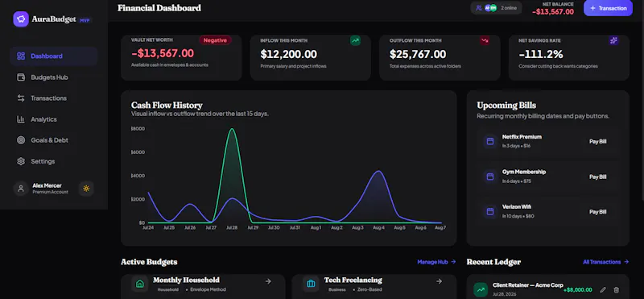Click the AuraBudget piggy bank logo icon

(x=21, y=19)
